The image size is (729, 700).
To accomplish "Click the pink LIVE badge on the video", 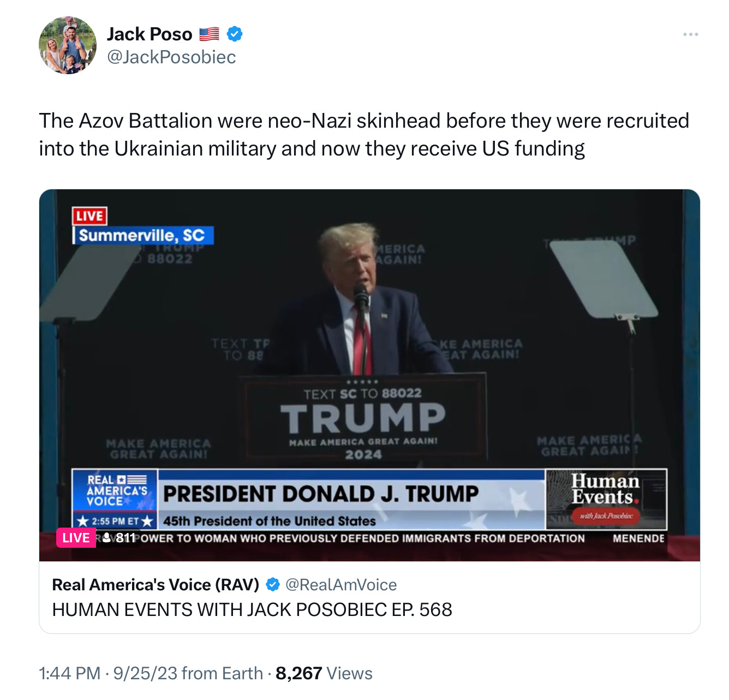I will (76, 538).
